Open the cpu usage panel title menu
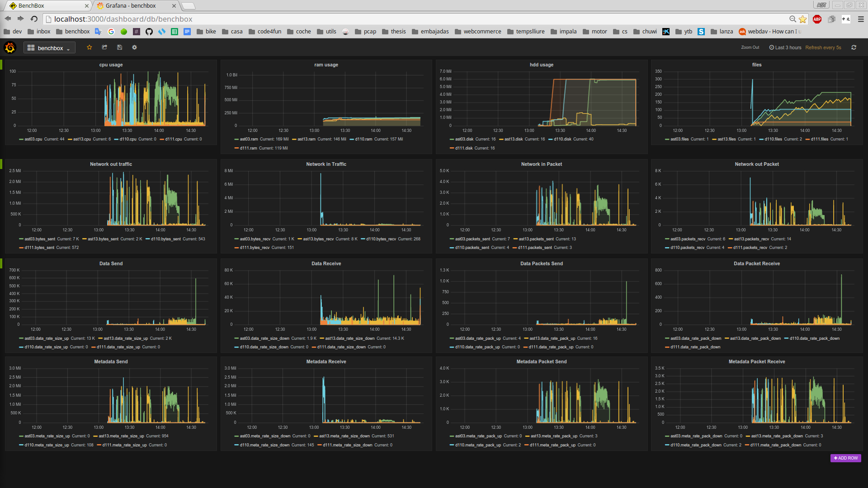The image size is (868, 488). pyautogui.click(x=111, y=65)
